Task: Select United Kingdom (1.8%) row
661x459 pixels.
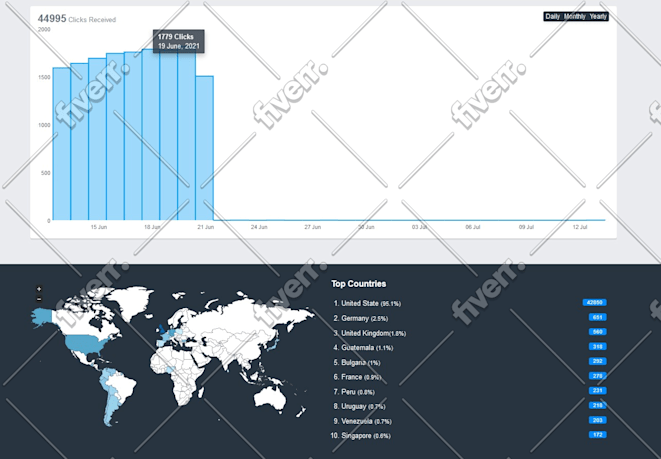Action: coord(370,333)
